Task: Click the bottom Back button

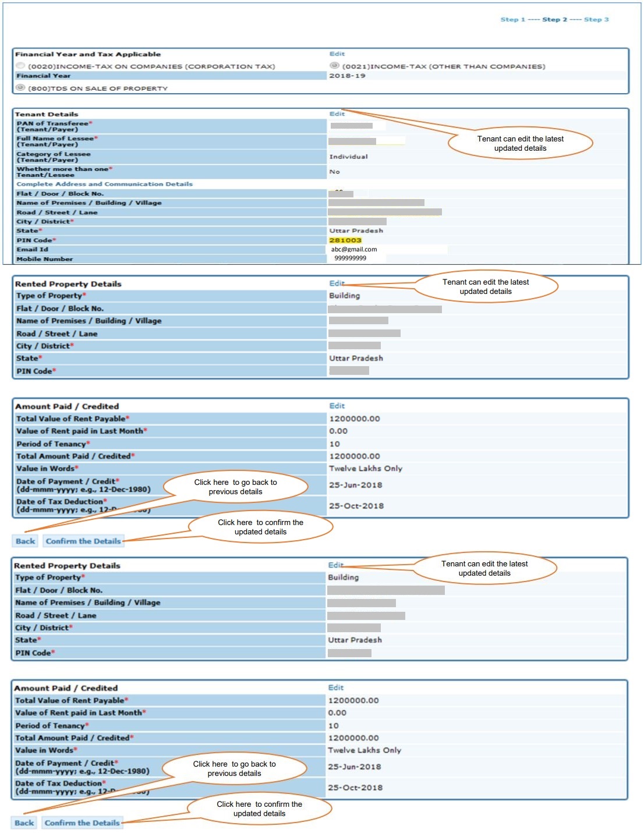Action: (24, 823)
